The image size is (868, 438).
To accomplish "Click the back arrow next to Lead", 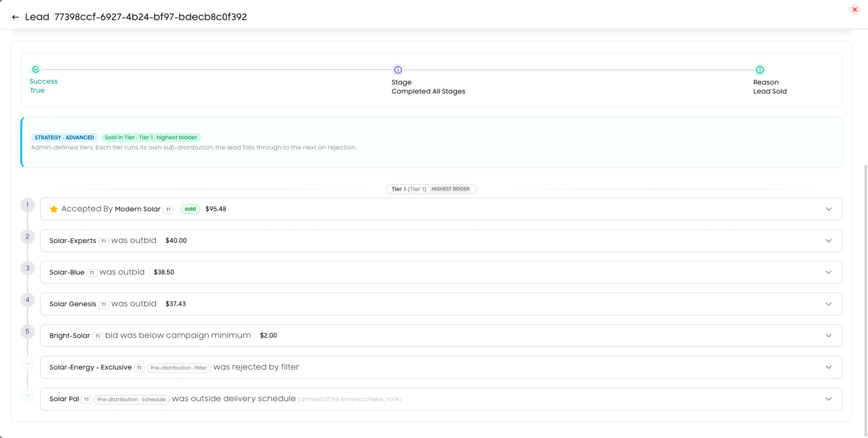I will [x=15, y=17].
